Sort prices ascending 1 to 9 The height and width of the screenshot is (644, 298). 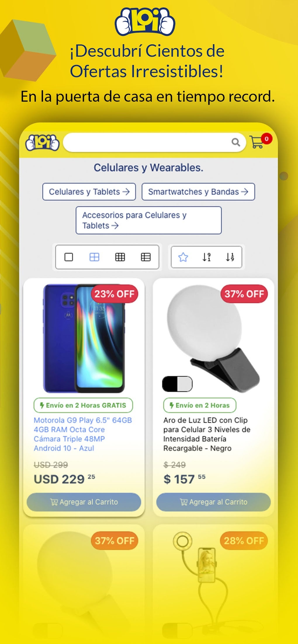[x=230, y=257]
